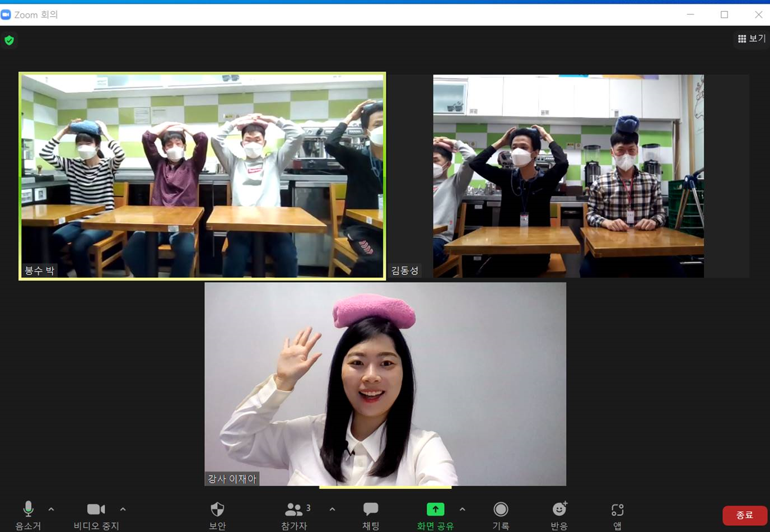Stop video with 비디오 중지
The image size is (770, 532).
coord(96,515)
